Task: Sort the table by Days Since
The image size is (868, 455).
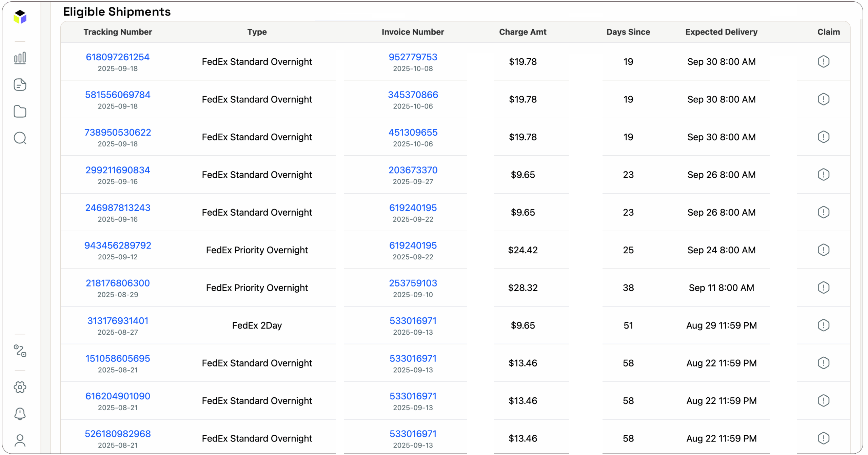Action: click(x=628, y=32)
